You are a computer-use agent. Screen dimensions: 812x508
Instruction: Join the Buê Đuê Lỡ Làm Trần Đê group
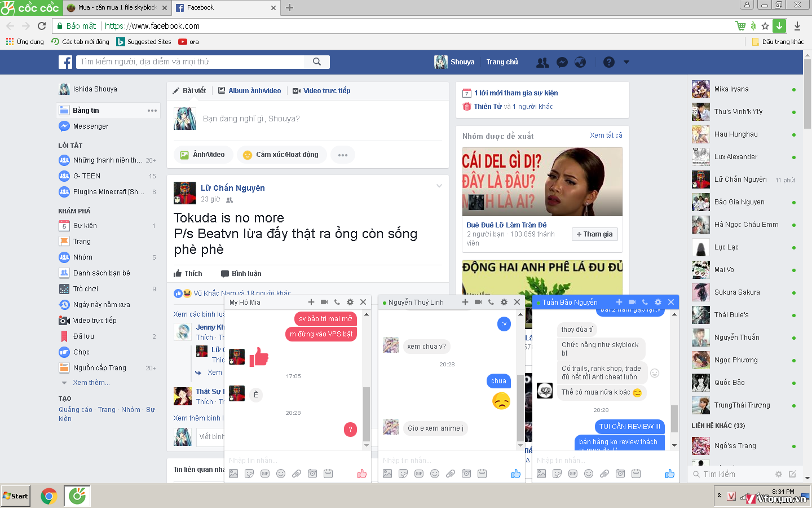click(594, 234)
